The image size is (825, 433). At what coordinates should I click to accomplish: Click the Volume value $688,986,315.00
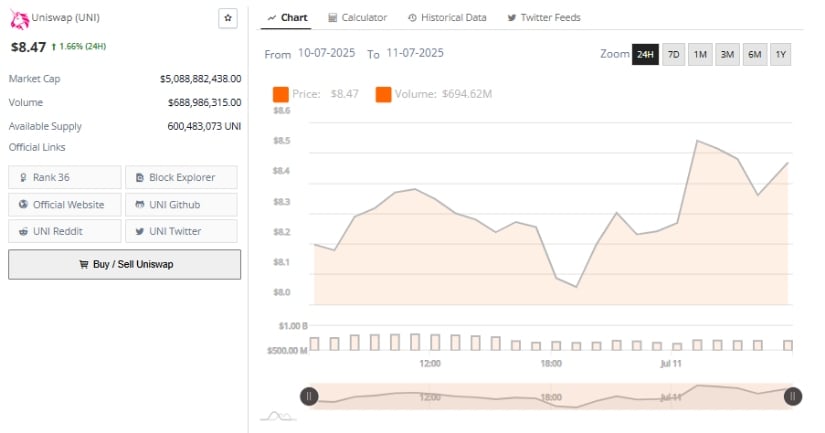pos(205,103)
